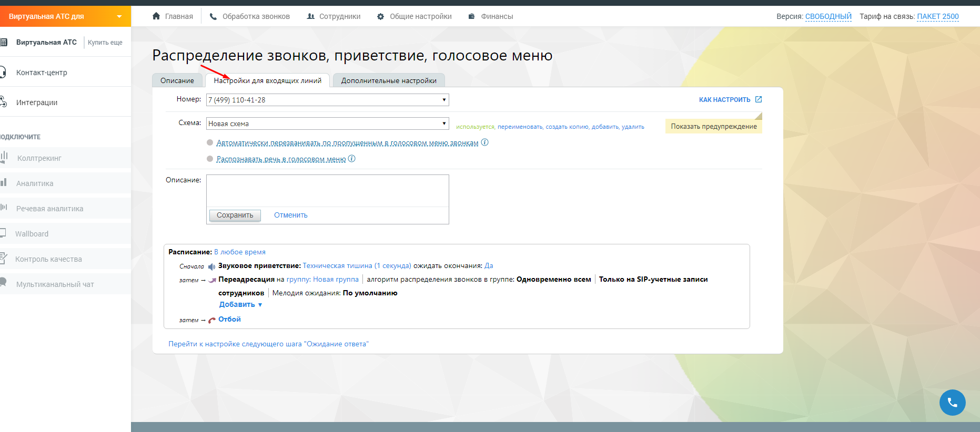Click headset icon beside Контакт-центр
This screenshot has height=432, width=980.
point(3,73)
